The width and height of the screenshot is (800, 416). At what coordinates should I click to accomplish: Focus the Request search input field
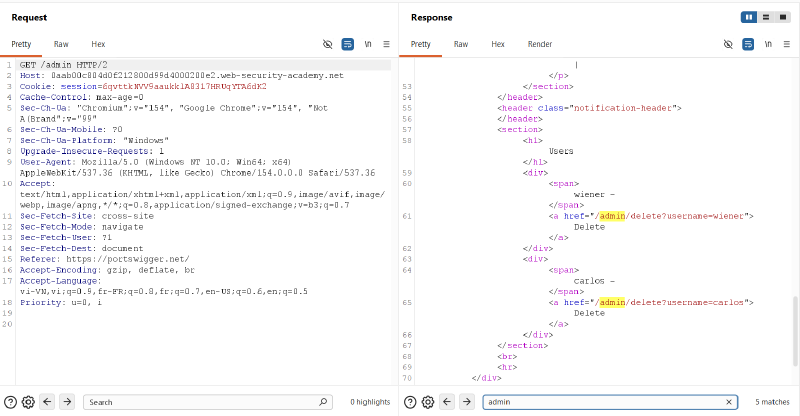pyautogui.click(x=208, y=402)
